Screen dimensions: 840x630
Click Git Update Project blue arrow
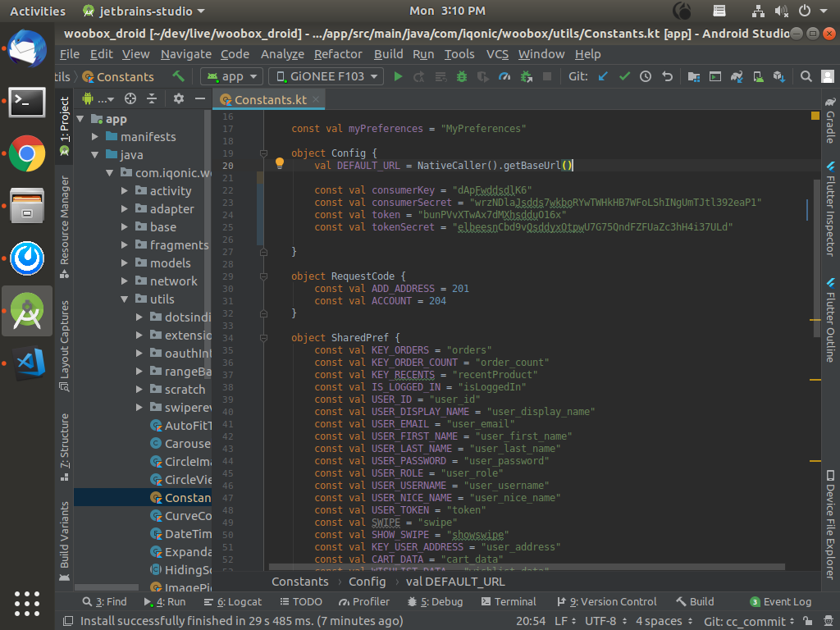[603, 76]
